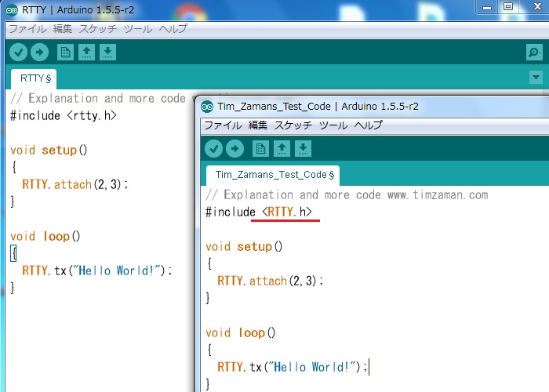
Task: Click Open icon in Tim_Zamans_Test_Code window
Action: tap(282, 149)
